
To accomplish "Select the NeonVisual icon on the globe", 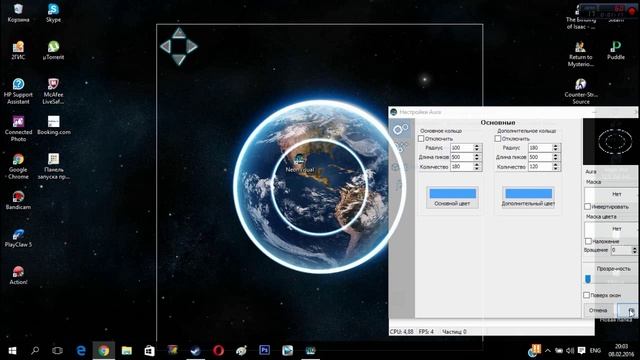I will coord(300,163).
